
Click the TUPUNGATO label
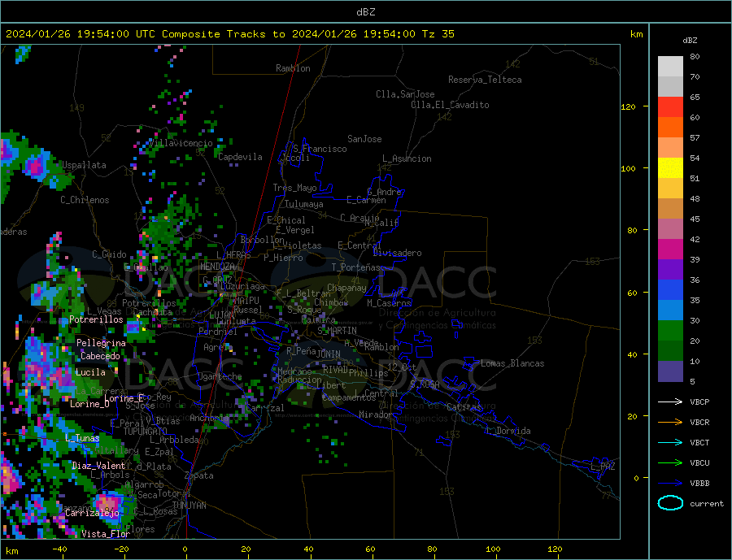[146, 432]
